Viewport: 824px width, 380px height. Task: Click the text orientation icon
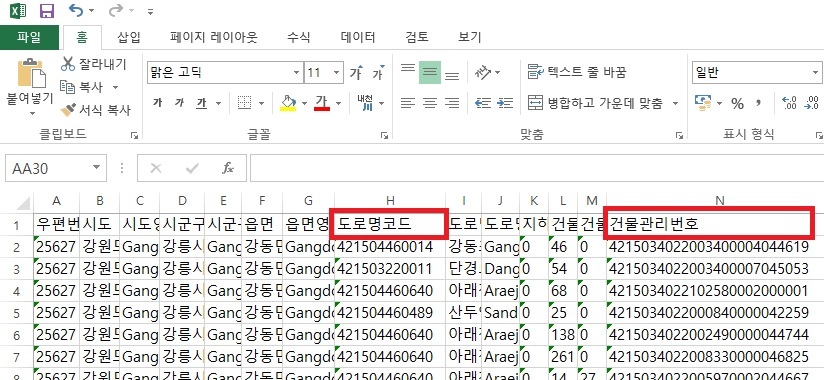pyautogui.click(x=483, y=73)
